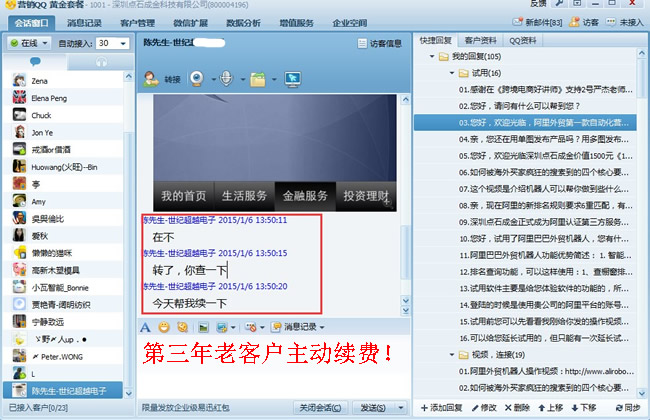
Task: Click 发送(S) send button
Action: click(x=373, y=408)
